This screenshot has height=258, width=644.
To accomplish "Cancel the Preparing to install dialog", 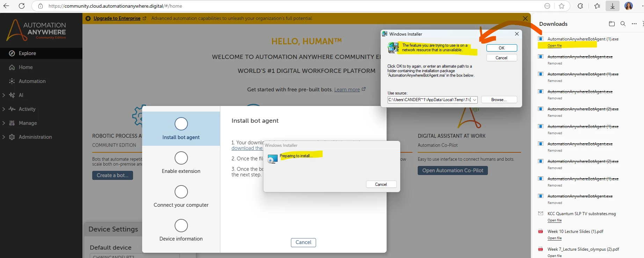I will [x=381, y=184].
